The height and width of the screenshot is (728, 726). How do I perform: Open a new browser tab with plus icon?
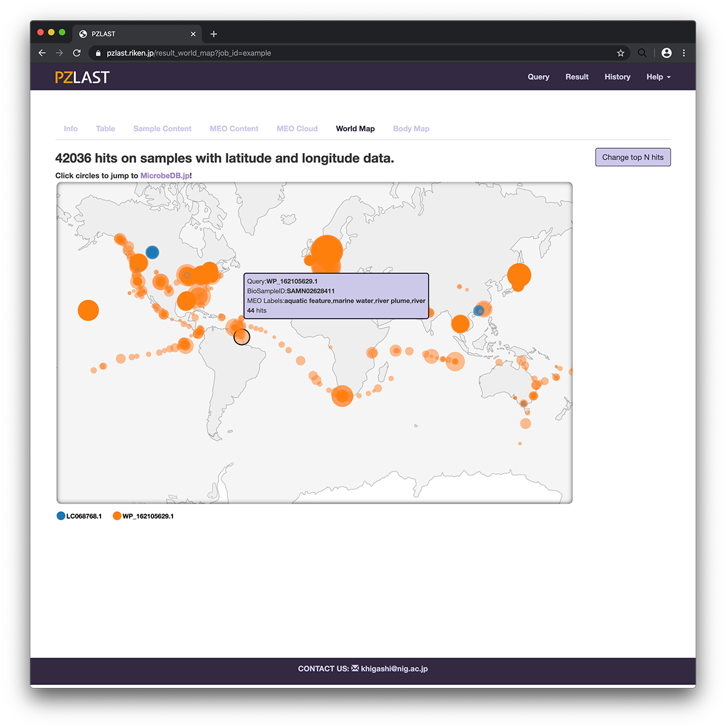click(214, 34)
